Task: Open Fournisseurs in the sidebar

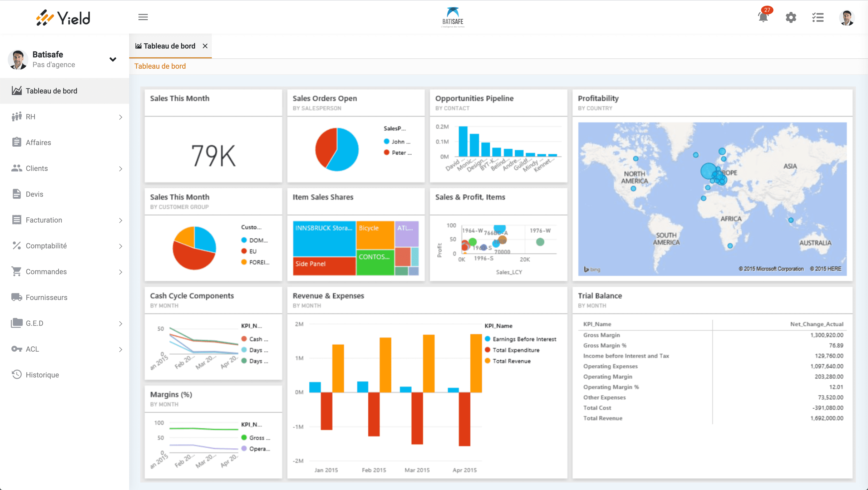Action: point(64,297)
